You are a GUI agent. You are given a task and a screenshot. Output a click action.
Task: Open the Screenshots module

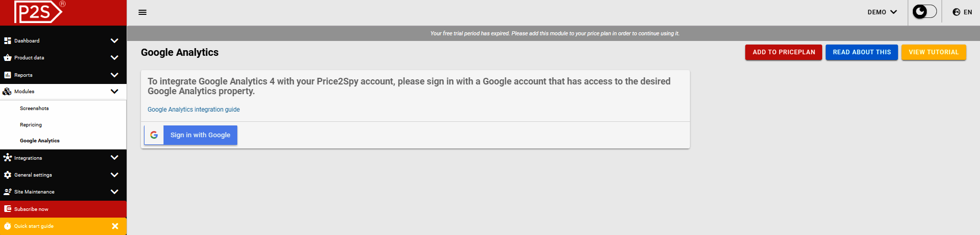click(x=34, y=109)
